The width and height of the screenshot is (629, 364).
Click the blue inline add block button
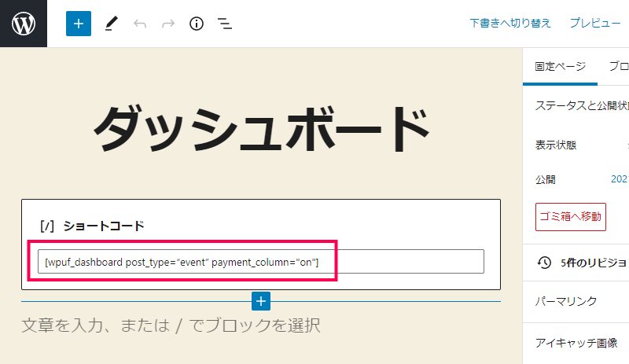(x=261, y=301)
